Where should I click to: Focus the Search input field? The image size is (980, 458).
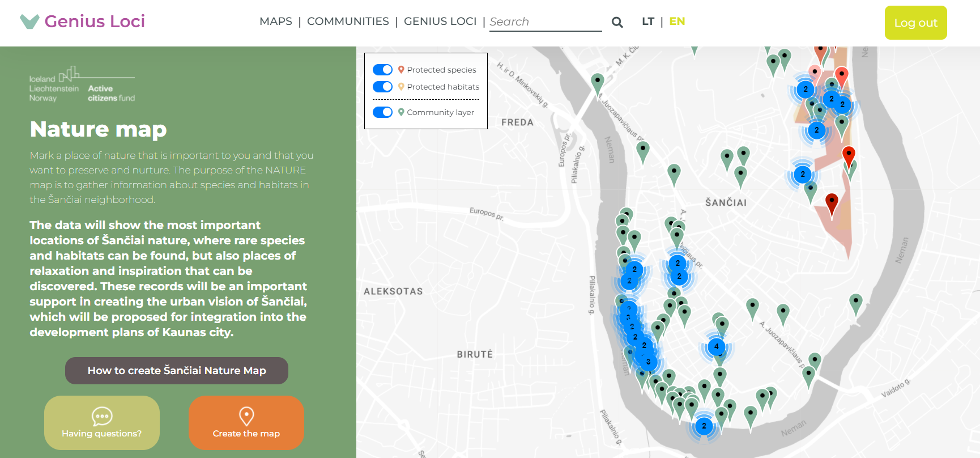point(545,22)
